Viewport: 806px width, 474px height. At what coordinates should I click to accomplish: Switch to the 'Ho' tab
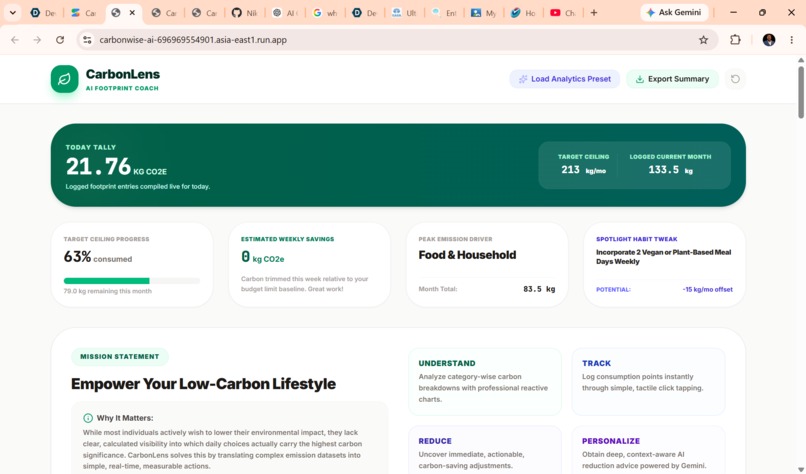pos(523,13)
